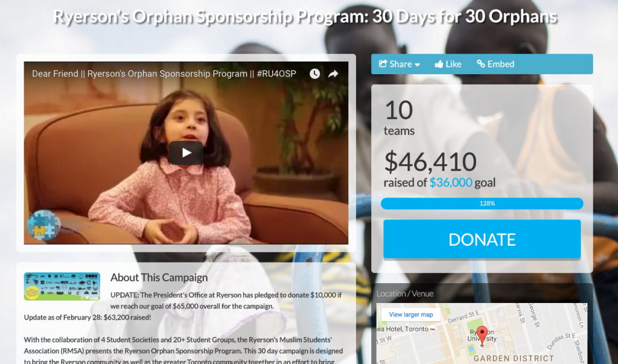Viewport: 618px width, 364px height.
Task: Click the video share arrow icon
Action: pyautogui.click(x=333, y=74)
